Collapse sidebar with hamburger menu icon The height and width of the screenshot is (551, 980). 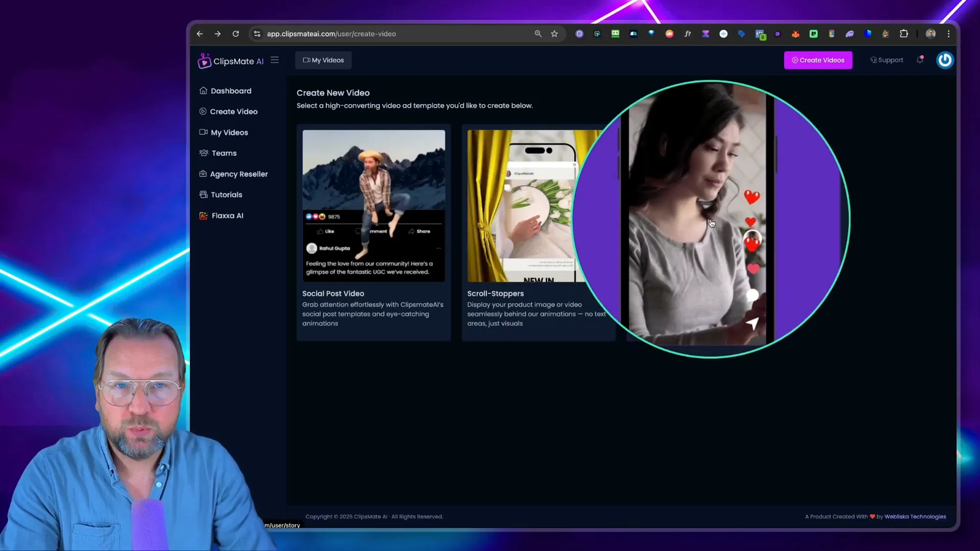click(275, 60)
